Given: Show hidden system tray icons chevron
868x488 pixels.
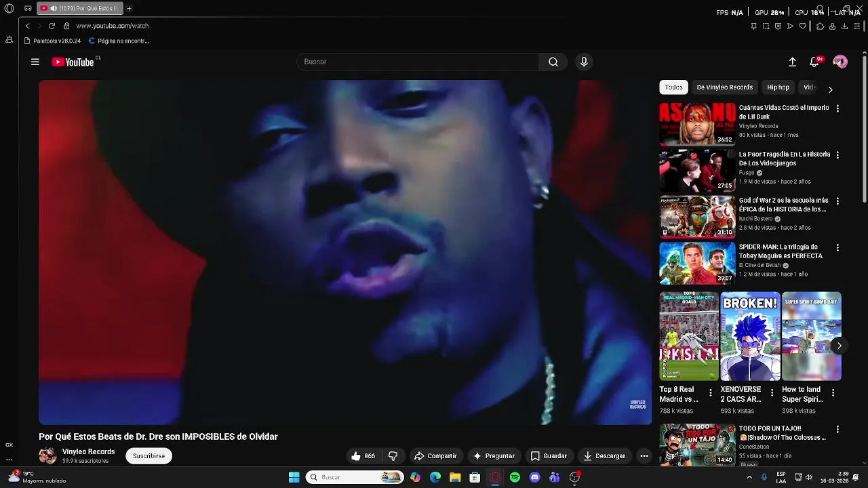Looking at the screenshot, I should 749,477.
